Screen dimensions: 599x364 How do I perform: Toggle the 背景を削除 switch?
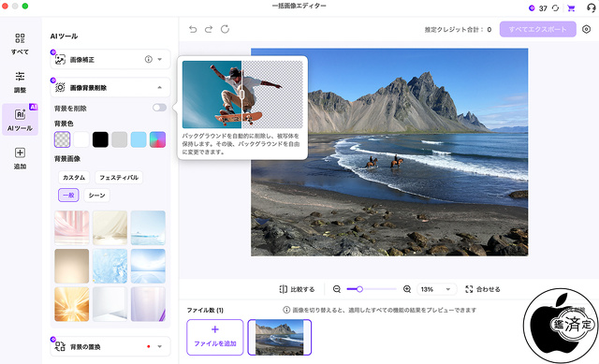point(160,108)
